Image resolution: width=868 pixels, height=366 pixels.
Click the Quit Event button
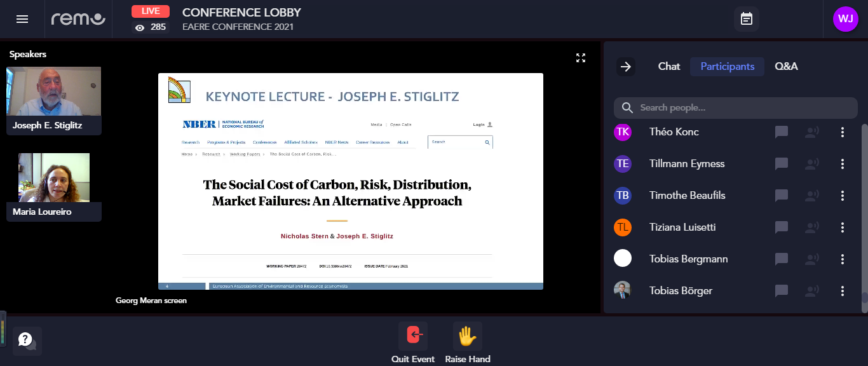[413, 343]
